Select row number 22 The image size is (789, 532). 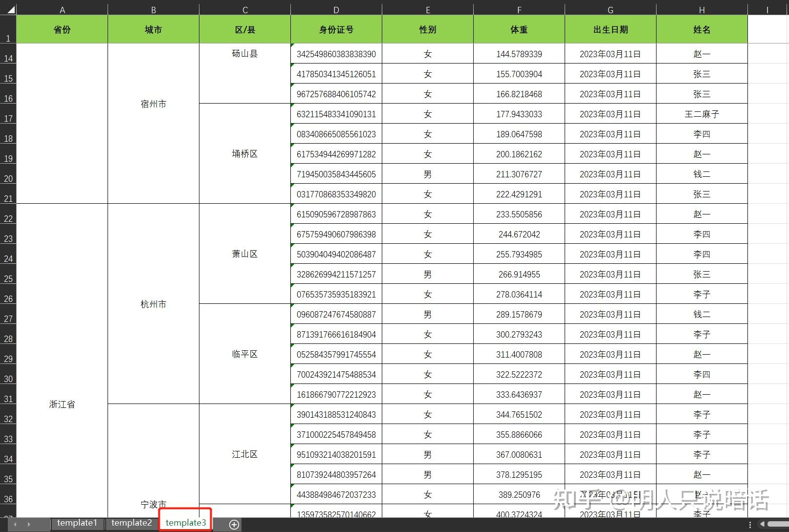tap(8, 219)
